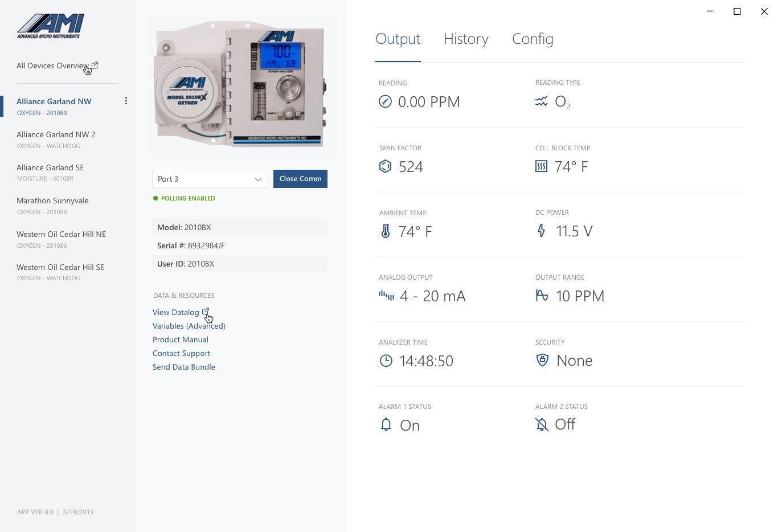Click the Serial # 8932984JF row
778x532 pixels.
(x=240, y=245)
